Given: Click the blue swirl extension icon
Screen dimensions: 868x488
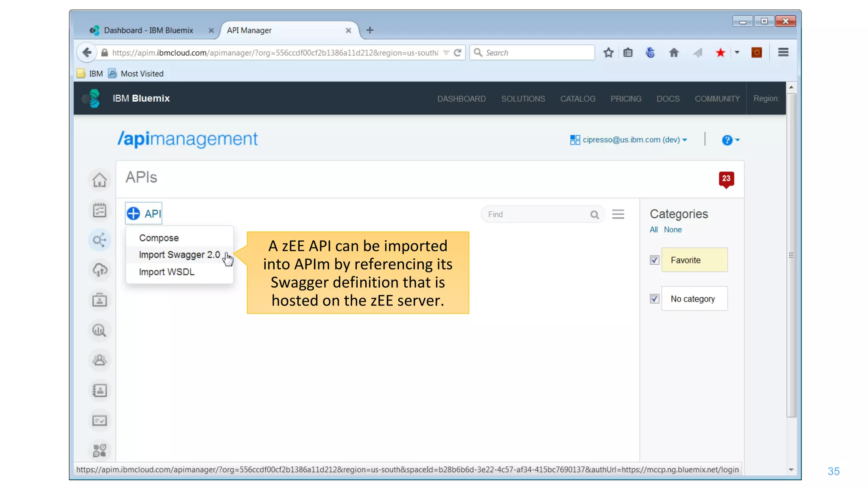Looking at the screenshot, I should pos(650,53).
